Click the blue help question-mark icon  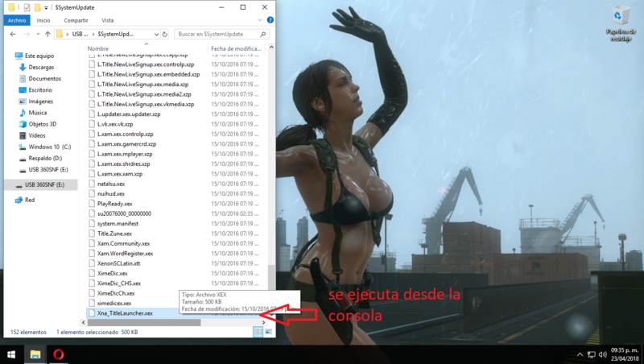coord(270,19)
